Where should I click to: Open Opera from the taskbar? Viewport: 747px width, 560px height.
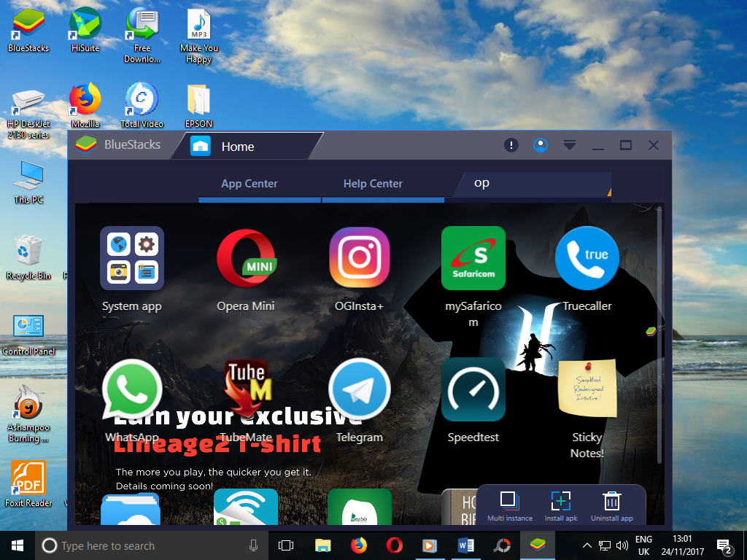click(395, 545)
